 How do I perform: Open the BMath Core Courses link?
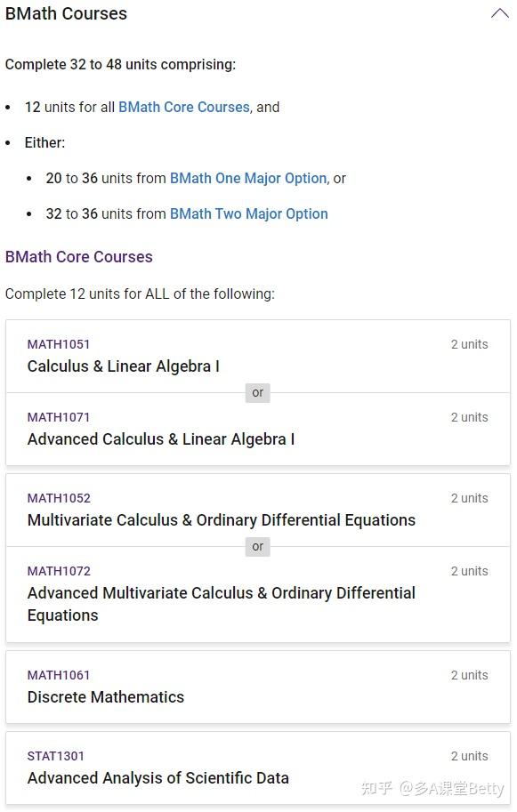tap(183, 107)
